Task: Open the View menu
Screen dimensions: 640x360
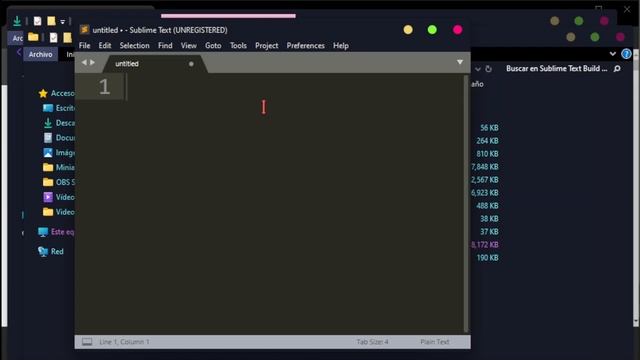Action: click(x=189, y=46)
